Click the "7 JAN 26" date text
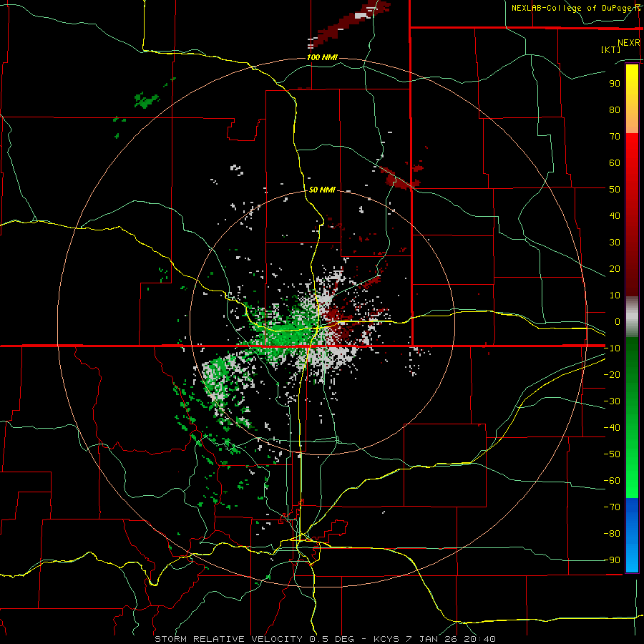The image size is (644, 644). pyautogui.click(x=431, y=639)
